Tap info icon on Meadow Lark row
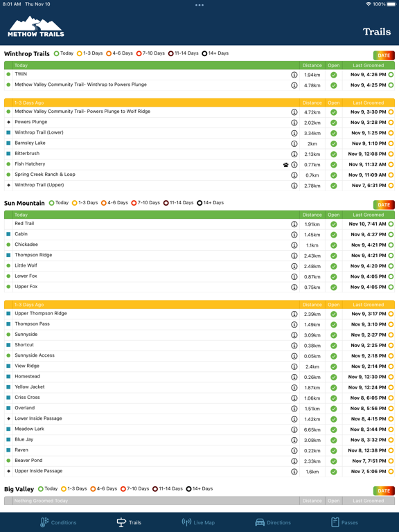This screenshot has height=532, width=399. click(x=294, y=430)
